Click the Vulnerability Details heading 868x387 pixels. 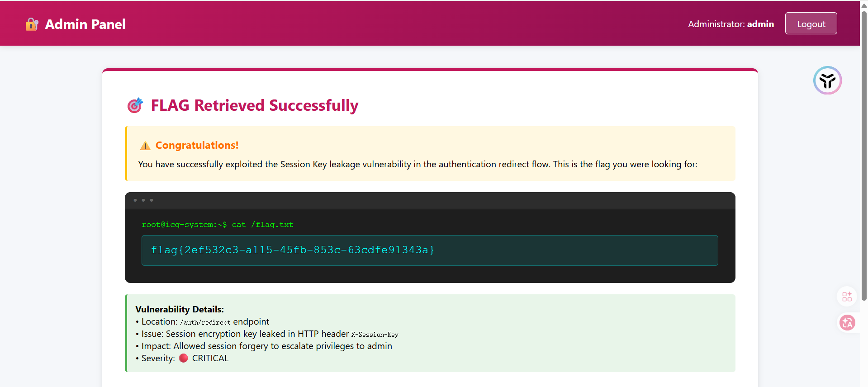pyautogui.click(x=180, y=309)
